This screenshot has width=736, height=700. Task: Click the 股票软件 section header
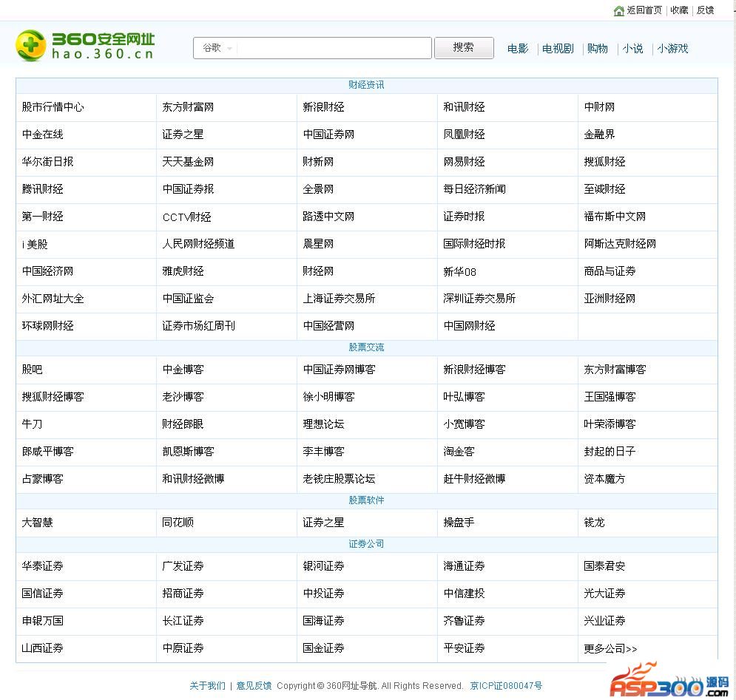pyautogui.click(x=366, y=500)
